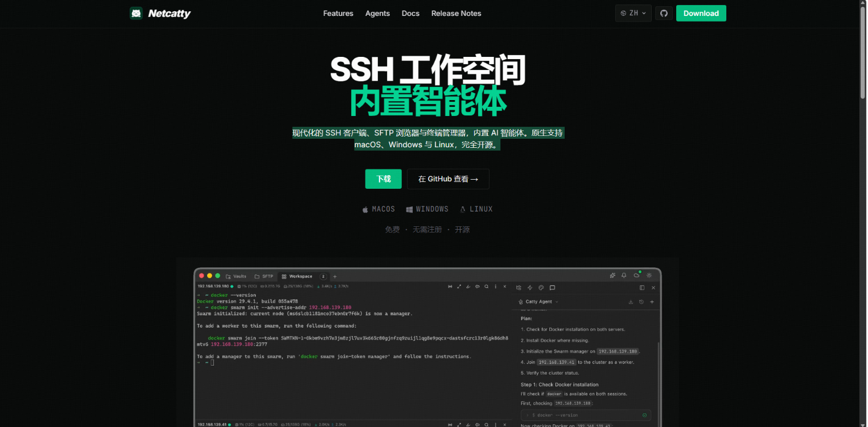Click the green 下载 button
This screenshot has width=868, height=427.
point(384,179)
